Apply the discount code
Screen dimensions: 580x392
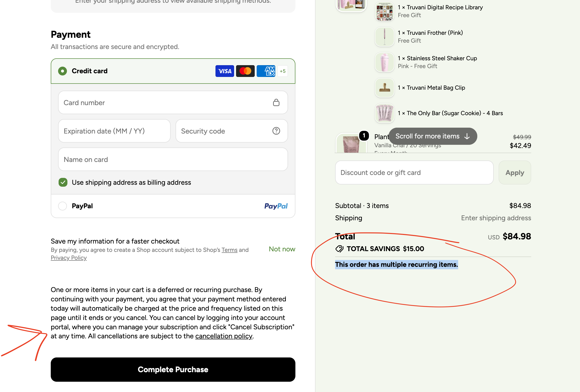coord(515,172)
